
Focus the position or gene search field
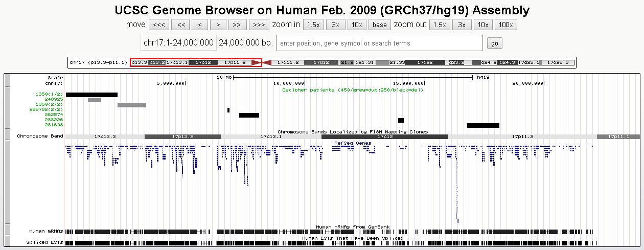pyautogui.click(x=379, y=43)
